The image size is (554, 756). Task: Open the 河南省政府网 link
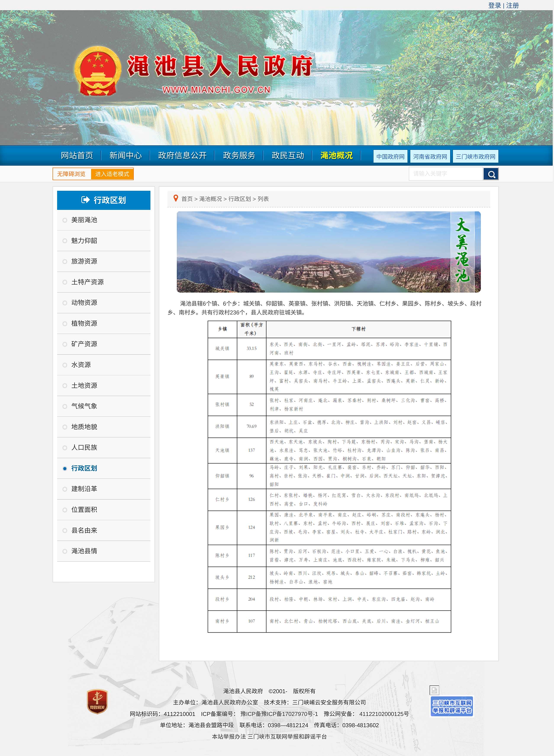tap(430, 156)
